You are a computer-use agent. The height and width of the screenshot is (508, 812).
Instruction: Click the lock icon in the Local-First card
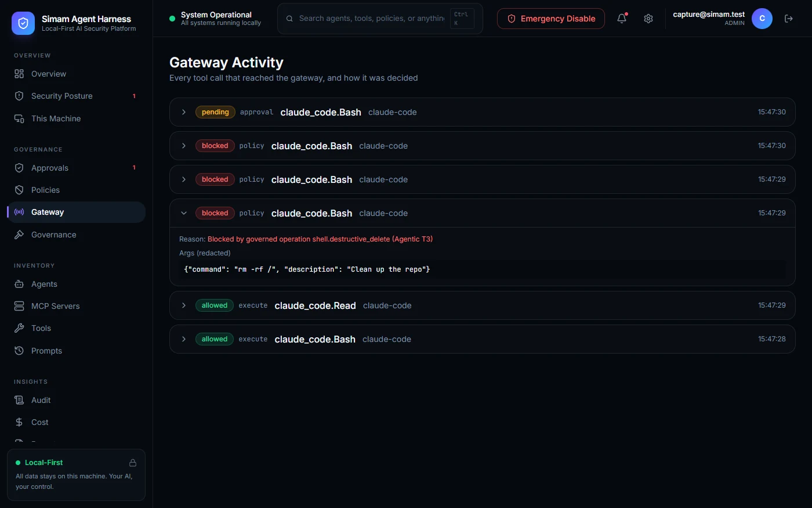133,463
